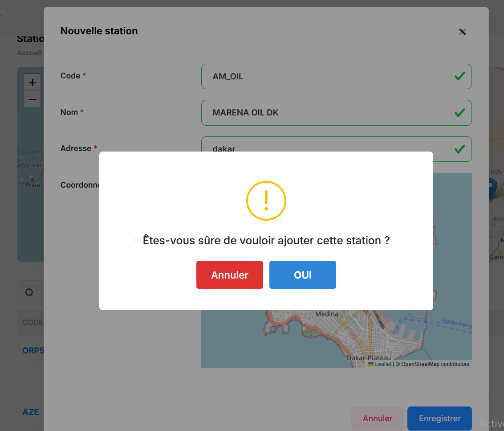Click the green checkmark in Nom field
Viewport: 504px width, 431px height.
(459, 113)
